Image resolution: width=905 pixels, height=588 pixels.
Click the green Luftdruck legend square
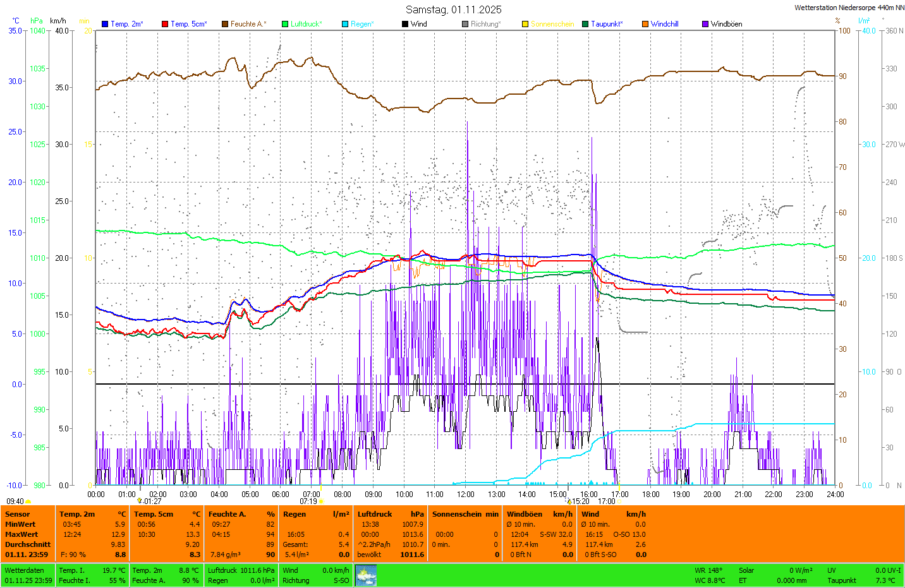tap(285, 24)
